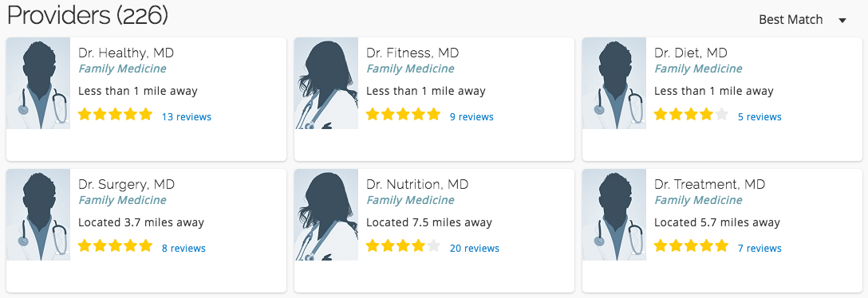Click Dr. Surgery's profile avatar image
The height and width of the screenshot is (298, 868).
(38, 214)
